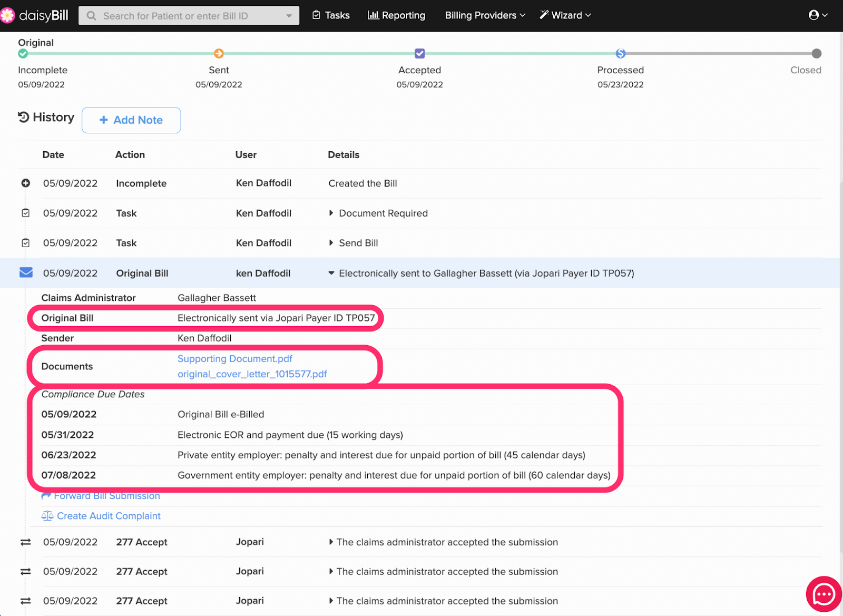Click the plus icon on Incomplete row
Screen dimensions: 843x616
pos(25,183)
